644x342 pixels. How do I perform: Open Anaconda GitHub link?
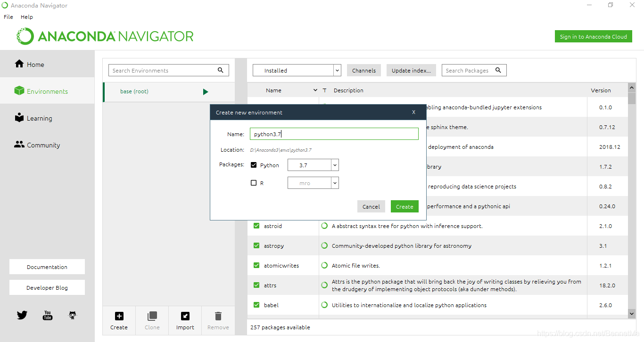click(73, 315)
